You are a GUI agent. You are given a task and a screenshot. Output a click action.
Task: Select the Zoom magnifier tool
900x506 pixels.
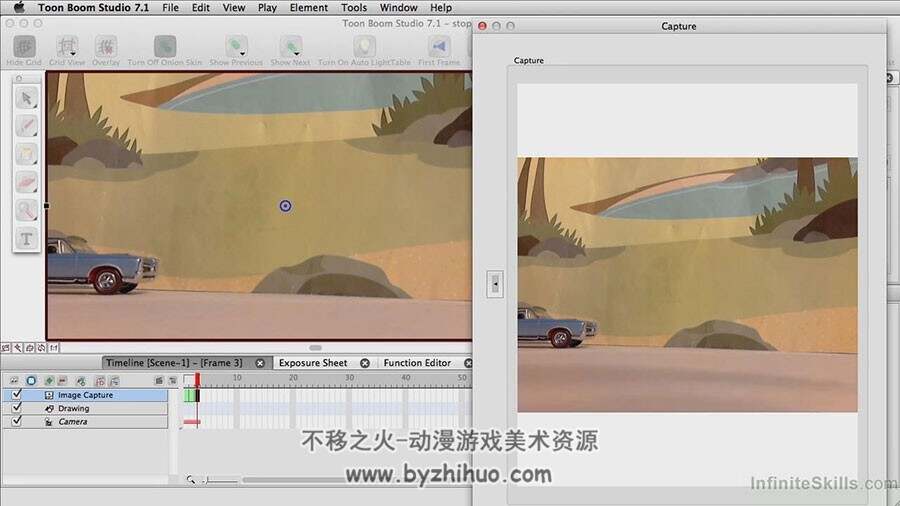point(26,211)
